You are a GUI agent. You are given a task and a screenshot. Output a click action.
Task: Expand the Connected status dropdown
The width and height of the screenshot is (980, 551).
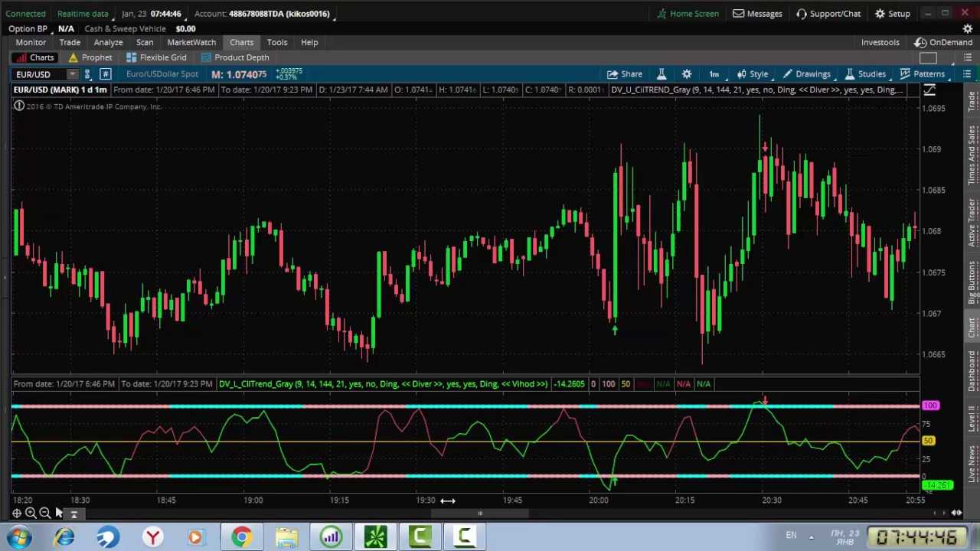tap(25, 14)
